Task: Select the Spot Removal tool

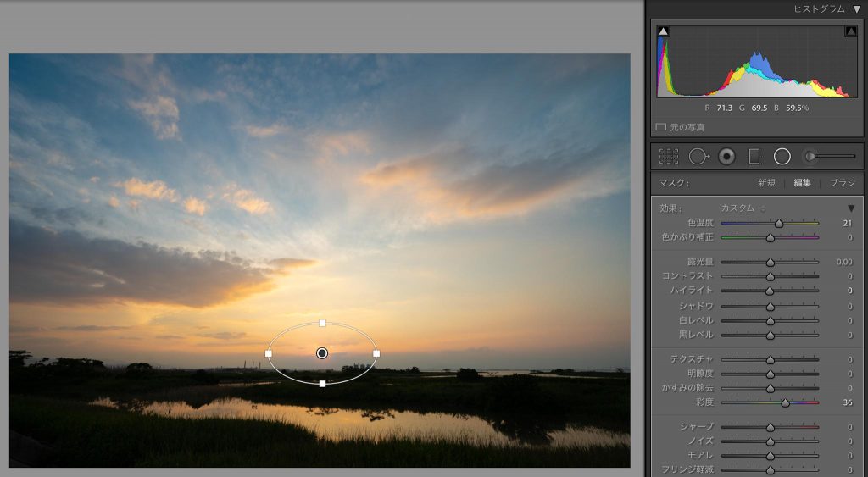Action: tap(698, 157)
